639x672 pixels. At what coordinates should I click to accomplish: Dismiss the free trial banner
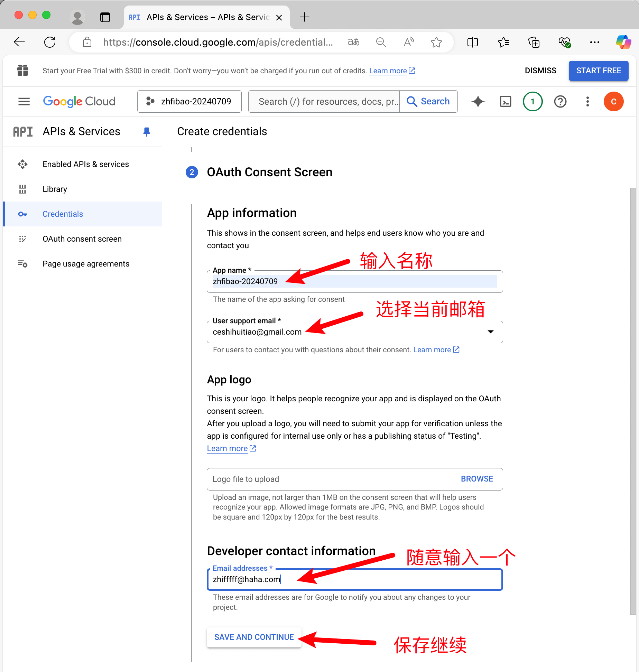point(540,71)
